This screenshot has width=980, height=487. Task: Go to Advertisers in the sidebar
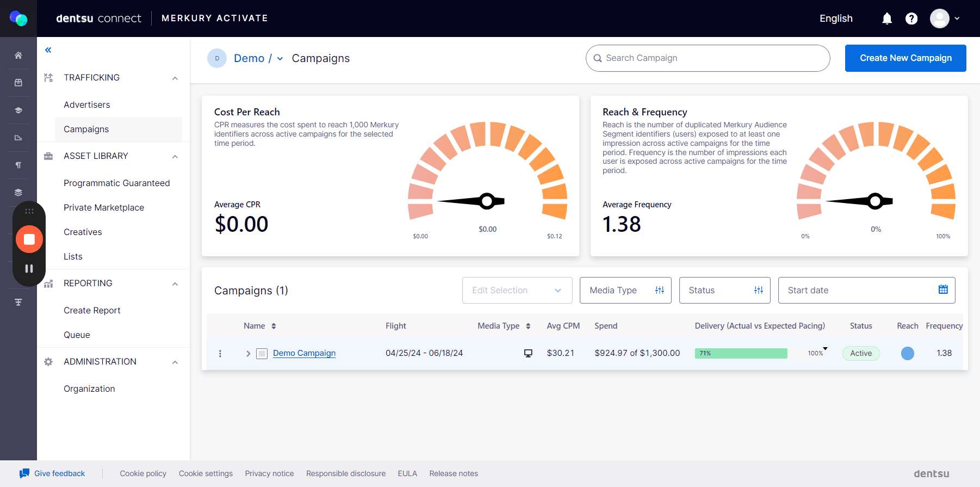[x=87, y=104]
